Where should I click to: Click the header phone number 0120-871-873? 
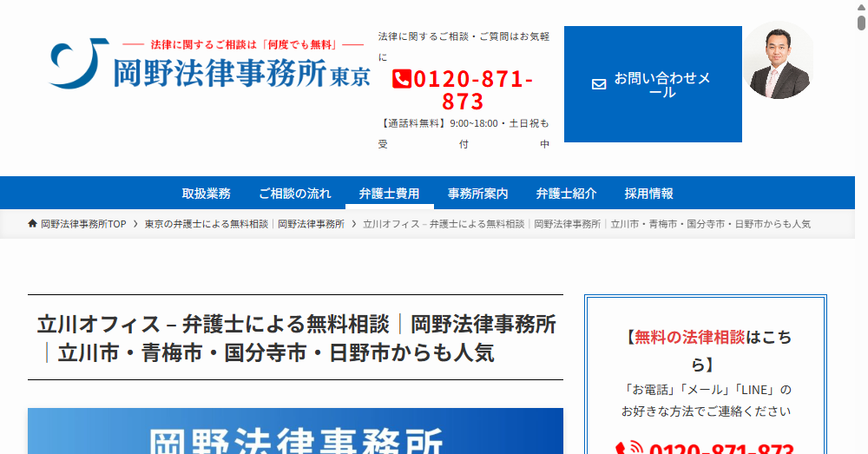[464, 90]
